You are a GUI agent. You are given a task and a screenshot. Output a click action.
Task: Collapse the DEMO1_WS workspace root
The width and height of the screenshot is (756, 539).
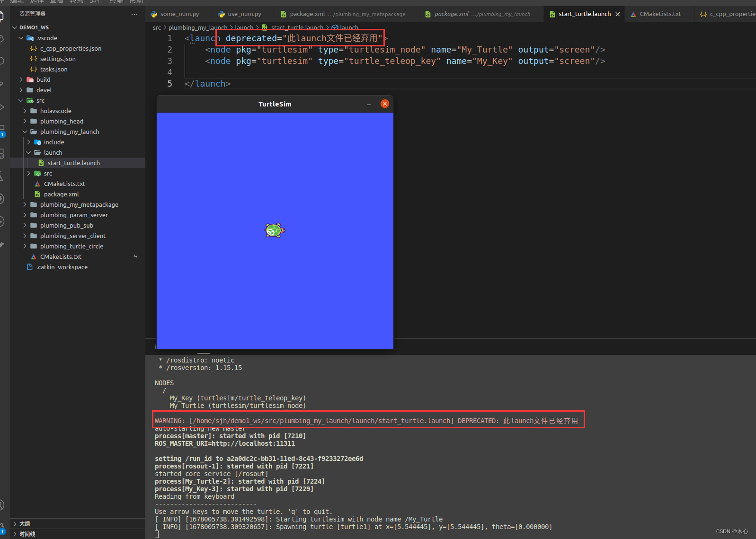pos(15,27)
